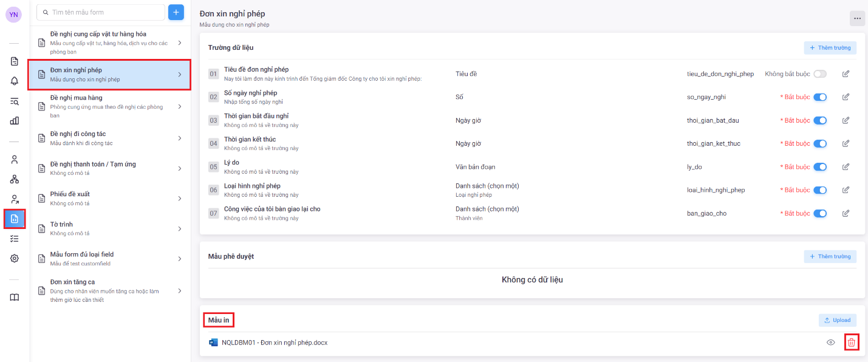Enable required toggle for 'Tiêu đề đơn nghỉ phép'
Image resolution: width=868 pixels, height=362 pixels.
click(820, 74)
